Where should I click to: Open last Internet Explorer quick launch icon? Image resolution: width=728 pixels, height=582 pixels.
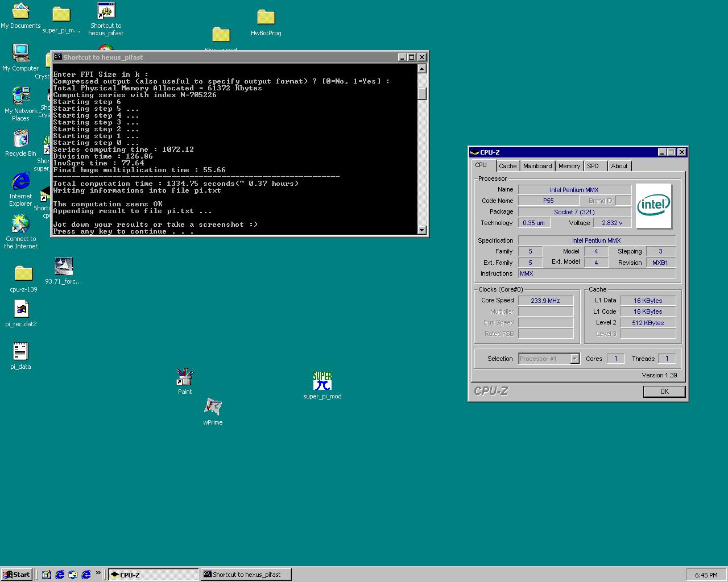[x=86, y=575]
